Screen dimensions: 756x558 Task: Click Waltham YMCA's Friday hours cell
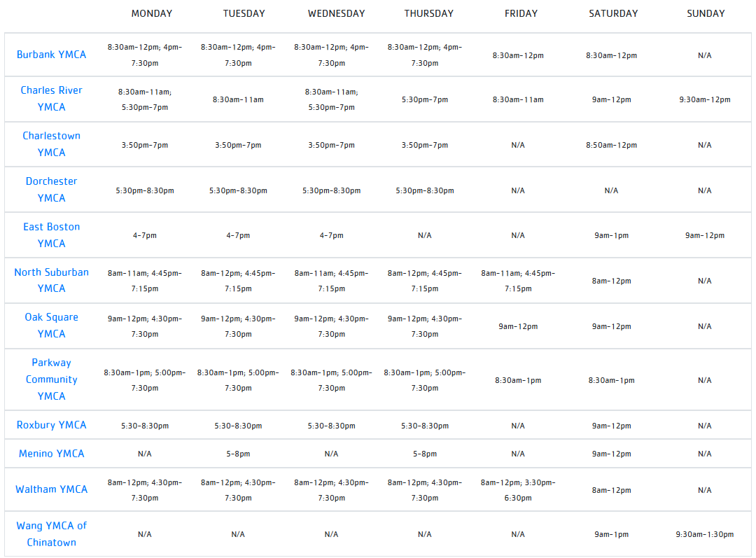click(518, 490)
